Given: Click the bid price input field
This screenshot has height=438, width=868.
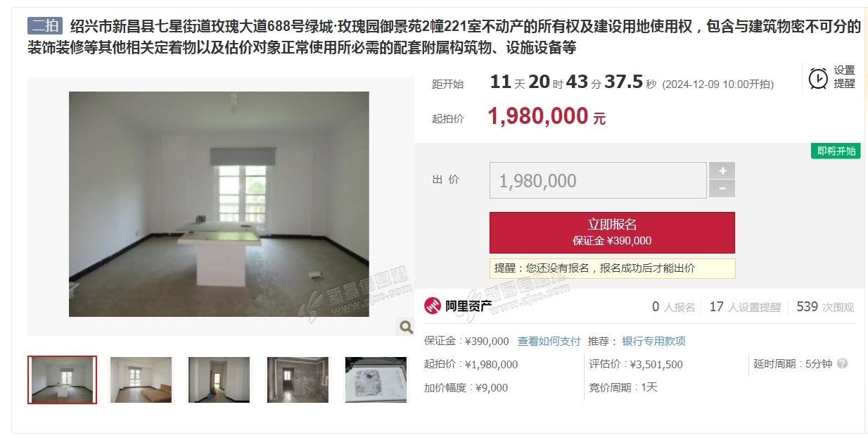Looking at the screenshot, I should click(598, 180).
